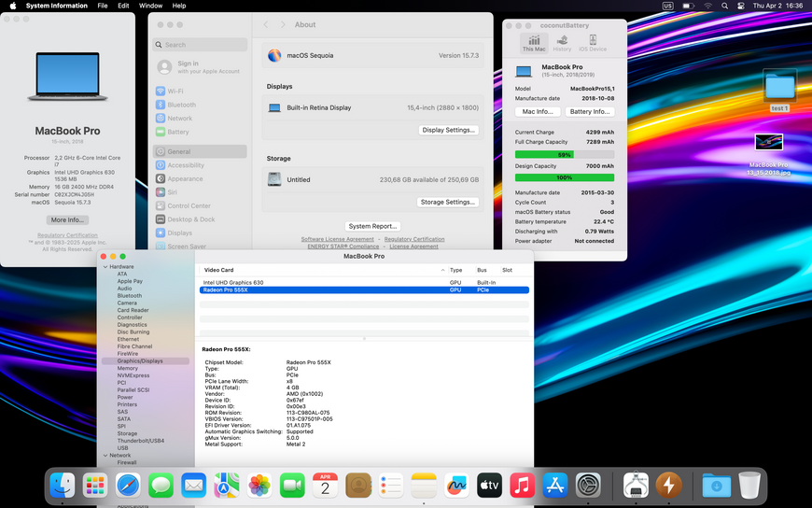Open the File menu
This screenshot has height=508, width=812.
click(103, 6)
